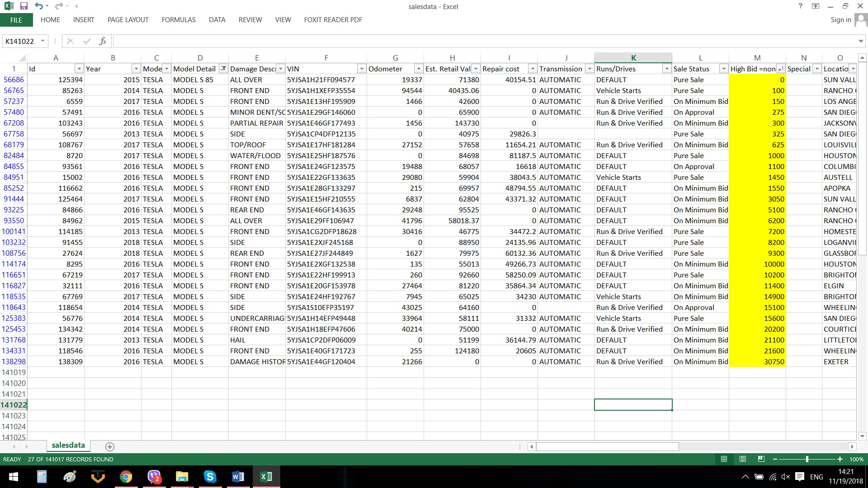868x488 pixels.
Task: Open the FORMULAS ribbon tab
Action: [179, 20]
